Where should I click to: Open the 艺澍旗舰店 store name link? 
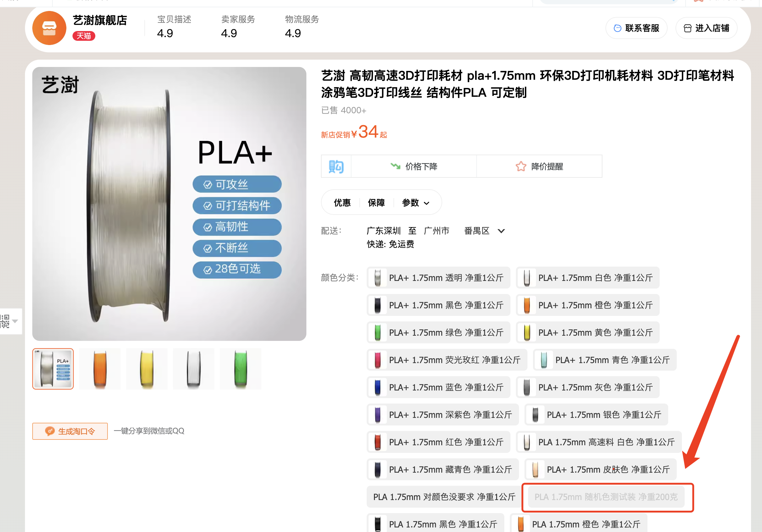tap(100, 20)
